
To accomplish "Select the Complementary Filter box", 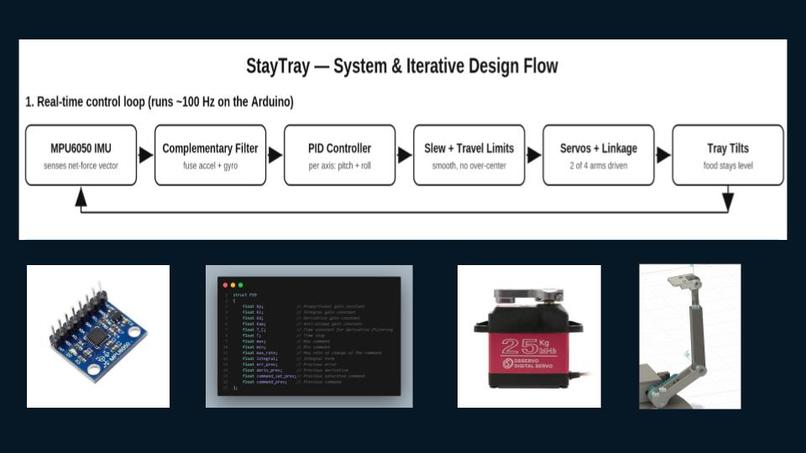I will point(210,155).
